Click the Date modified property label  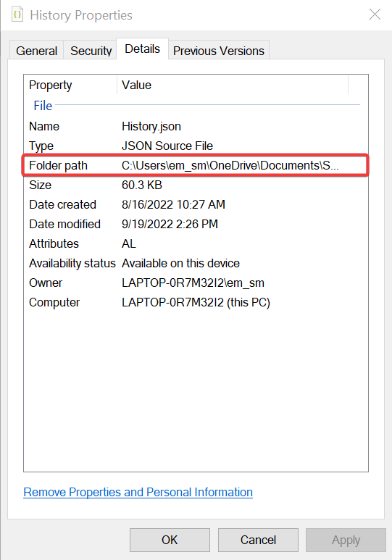point(64,225)
